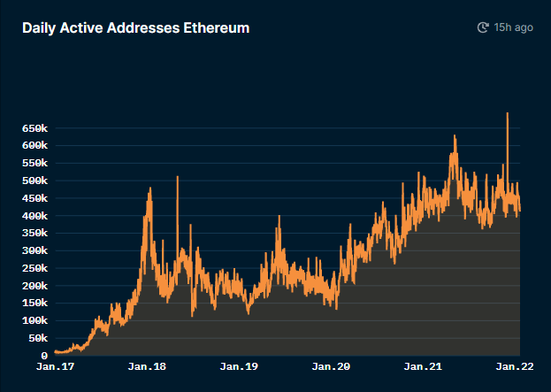
Task: Click the 450k y-axis label
Action: [34, 198]
